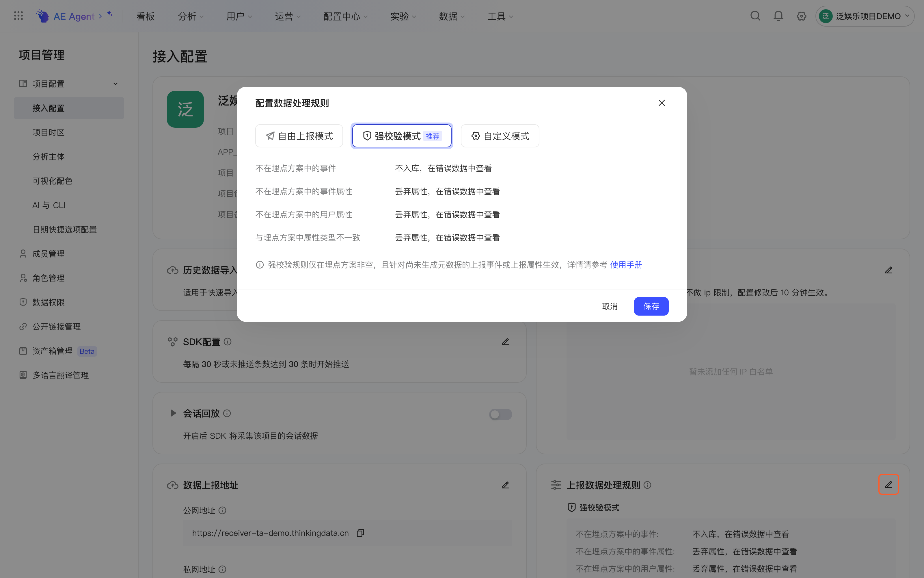Open the 使用手册 link
The width and height of the screenshot is (924, 578).
pos(626,264)
